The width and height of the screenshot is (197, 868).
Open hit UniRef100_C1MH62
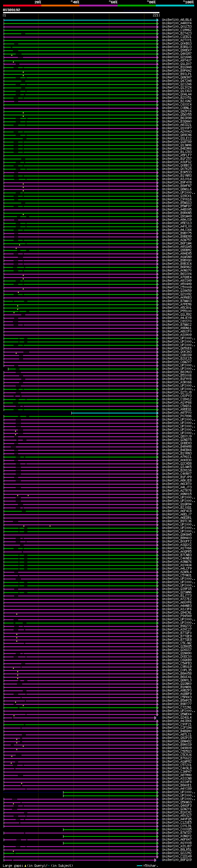tap(176, 30)
